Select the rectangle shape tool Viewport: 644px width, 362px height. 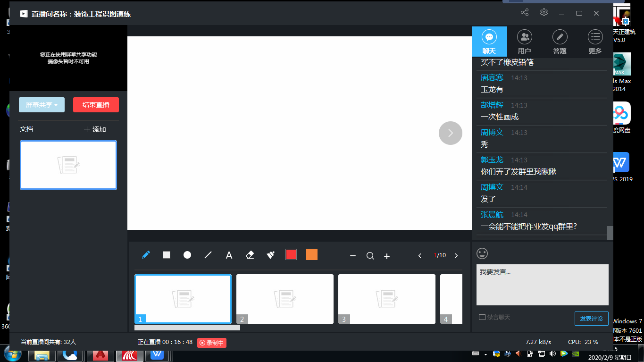click(167, 255)
